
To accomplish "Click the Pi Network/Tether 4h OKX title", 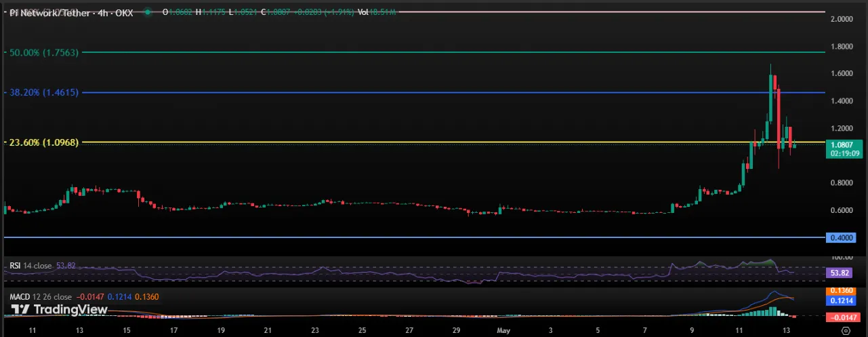I will point(73,12).
